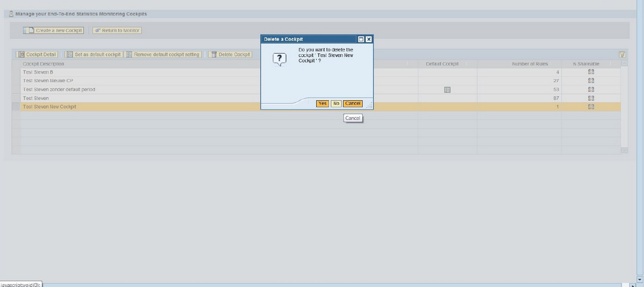Click shareable icon of Test Steven New Cockpit
The image size is (644, 287).
[591, 107]
